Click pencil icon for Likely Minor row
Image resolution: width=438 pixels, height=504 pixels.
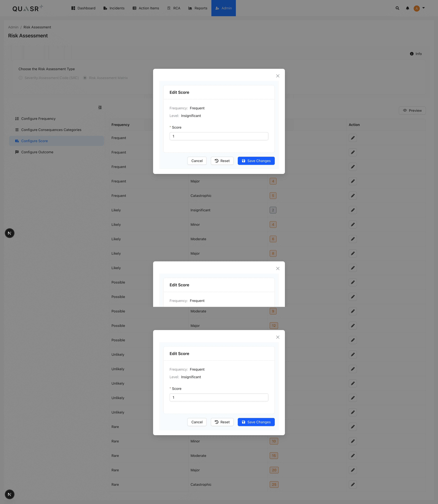click(x=352, y=225)
